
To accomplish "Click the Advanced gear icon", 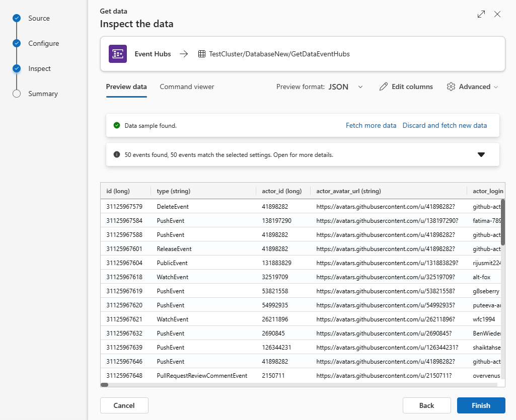I will (x=451, y=87).
